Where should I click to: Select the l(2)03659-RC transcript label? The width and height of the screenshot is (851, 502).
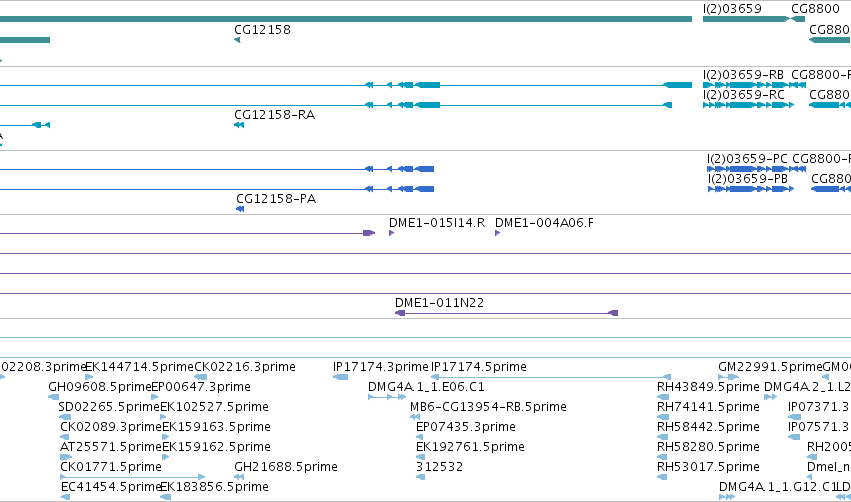(x=744, y=95)
